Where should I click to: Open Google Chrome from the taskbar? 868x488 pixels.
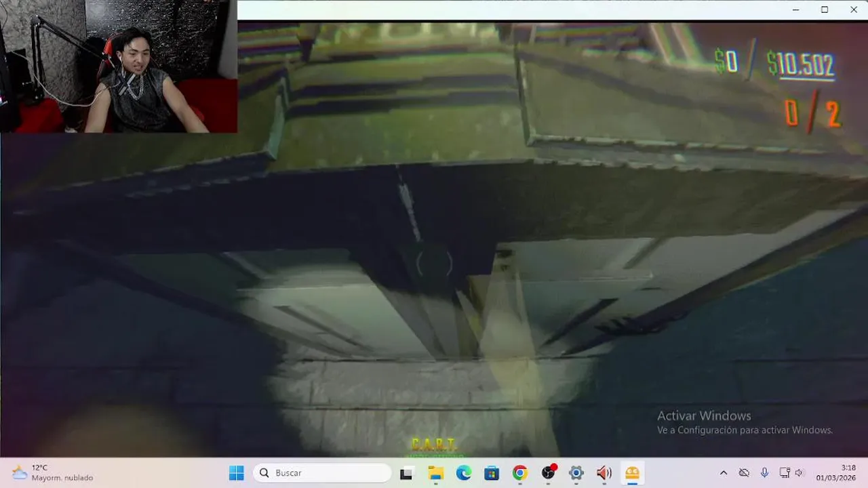[x=520, y=473]
